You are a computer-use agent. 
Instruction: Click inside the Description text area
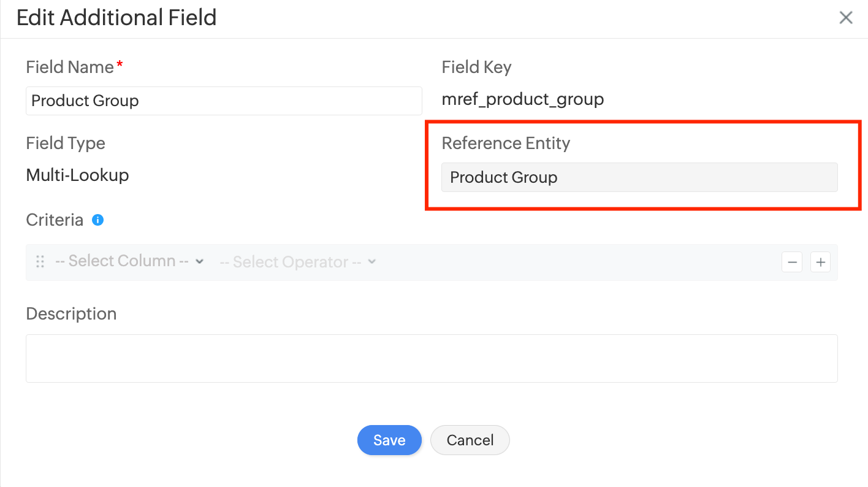(432, 358)
